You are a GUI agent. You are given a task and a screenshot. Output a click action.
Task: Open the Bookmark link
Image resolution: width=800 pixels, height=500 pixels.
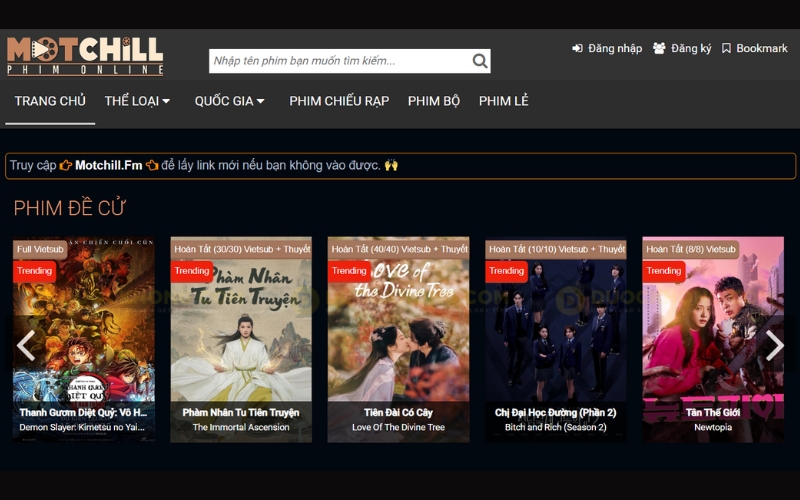click(762, 48)
